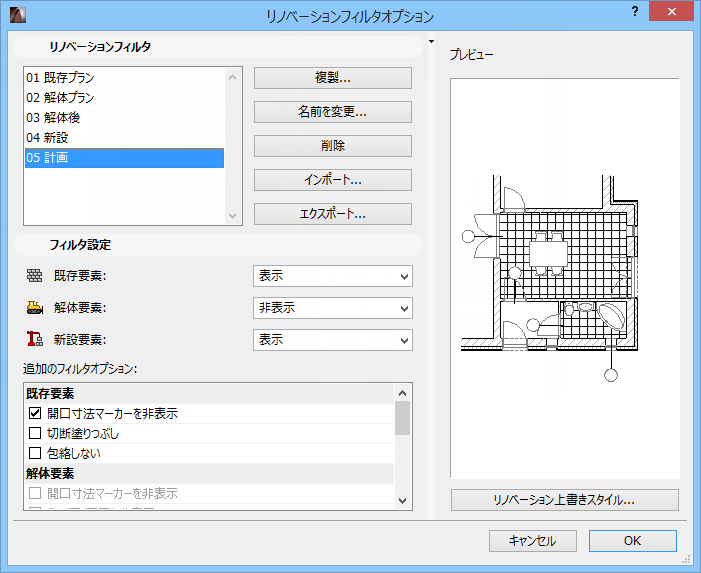This screenshot has height=573, width=701.
Task: Click the 削除 button
Action: pos(333,146)
